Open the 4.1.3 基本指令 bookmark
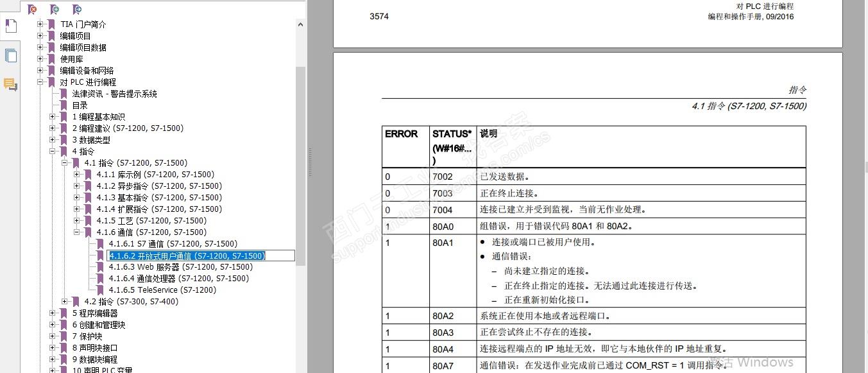Viewport: 868px width, 373px height. tap(159, 198)
